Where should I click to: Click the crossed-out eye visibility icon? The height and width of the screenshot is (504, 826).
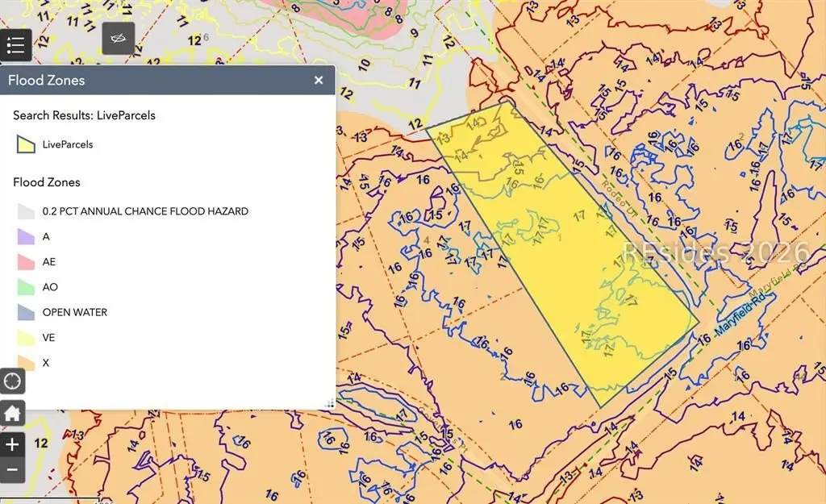click(x=118, y=39)
